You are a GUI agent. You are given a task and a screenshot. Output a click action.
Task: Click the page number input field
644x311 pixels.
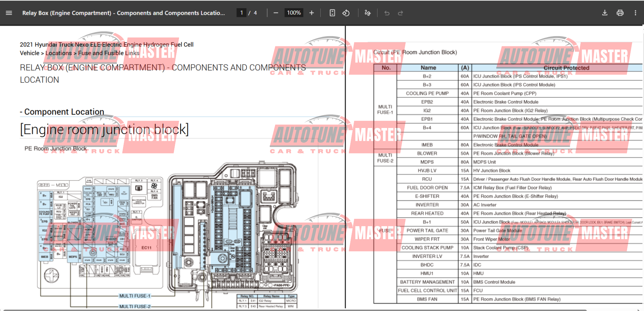tap(241, 13)
